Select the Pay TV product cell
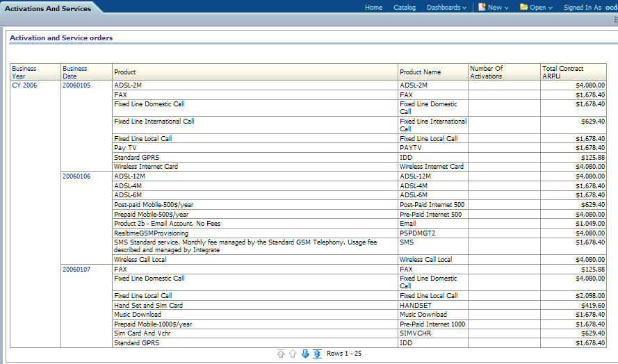Viewport: 618px width, 364px height. pyautogui.click(x=255, y=148)
